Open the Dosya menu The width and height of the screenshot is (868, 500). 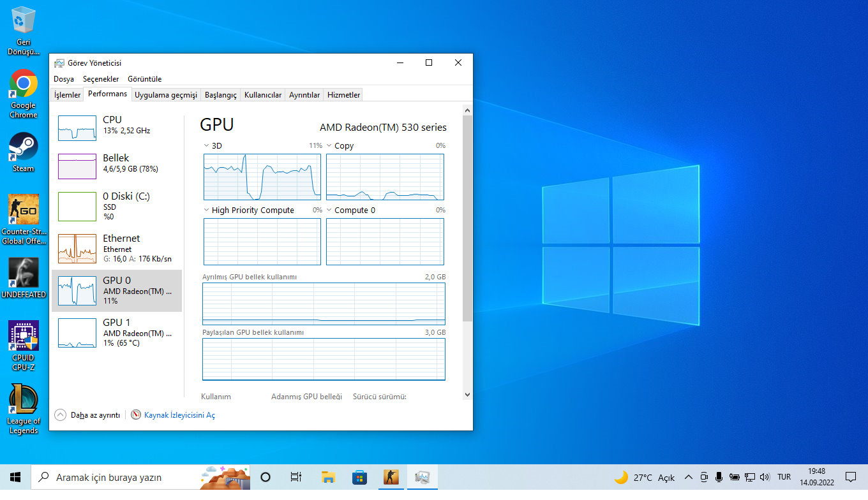tap(64, 79)
